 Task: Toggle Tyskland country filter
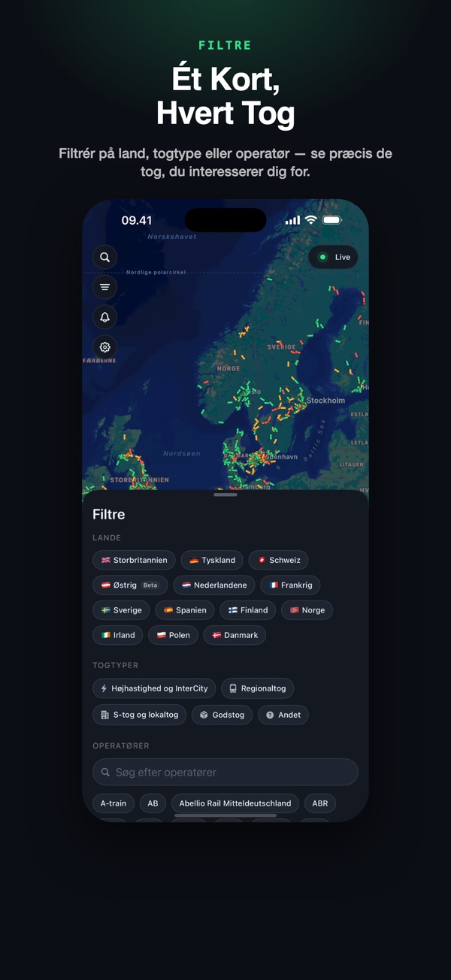pos(212,560)
